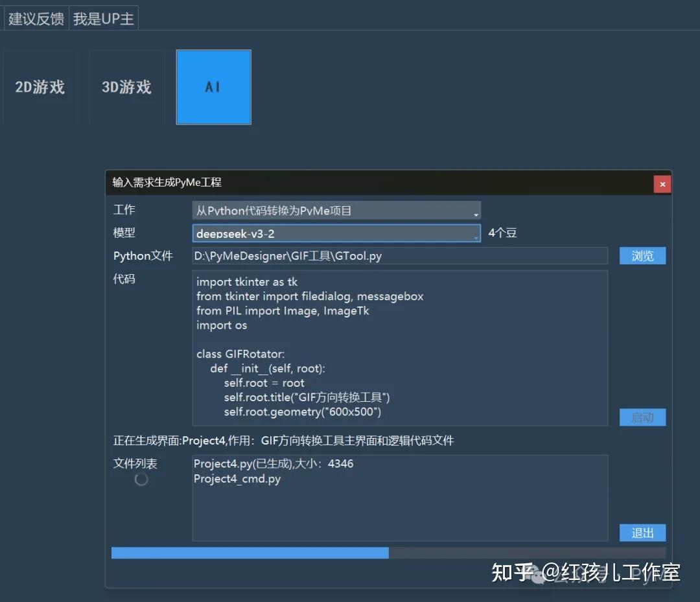This screenshot has height=602, width=700.
Task: Select Project4.py in the file list
Action: pos(274,464)
